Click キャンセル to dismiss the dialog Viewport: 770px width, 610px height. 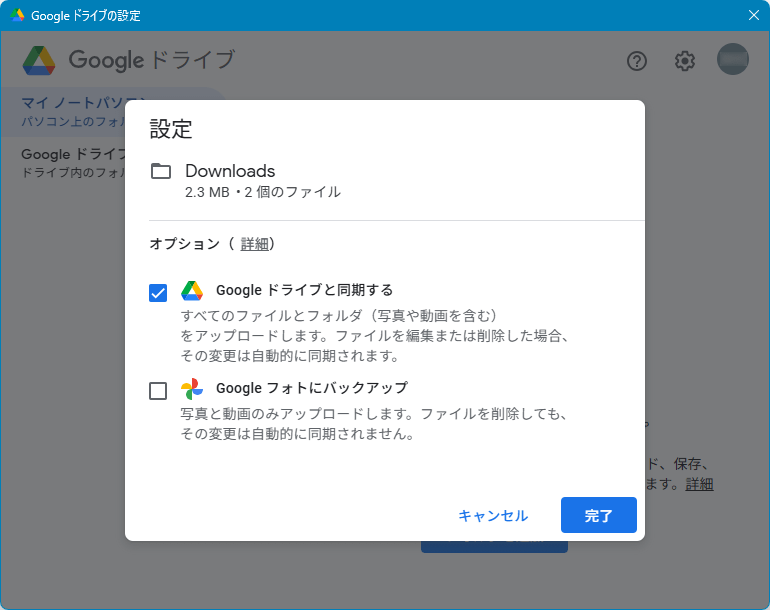point(493,515)
